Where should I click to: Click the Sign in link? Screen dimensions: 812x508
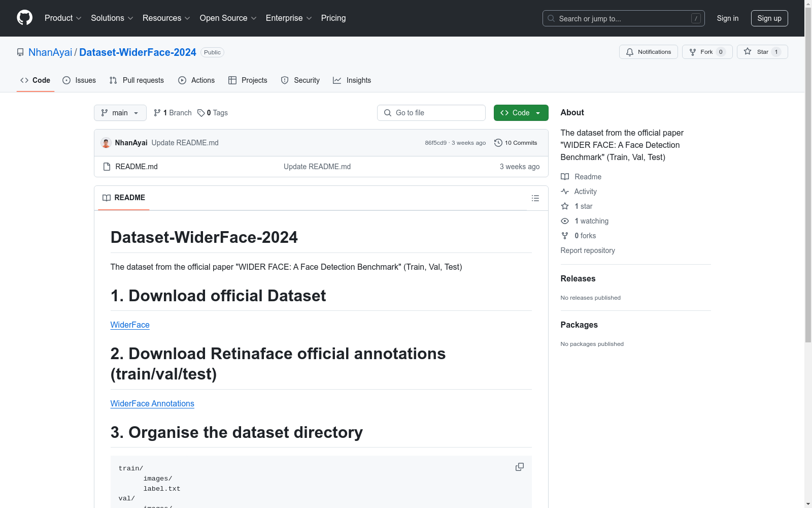[727, 18]
